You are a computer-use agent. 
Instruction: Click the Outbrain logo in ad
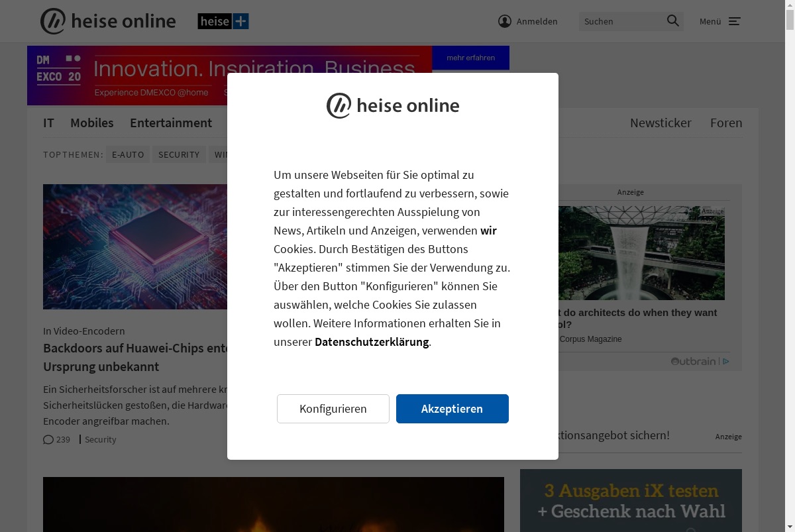pyautogui.click(x=693, y=361)
